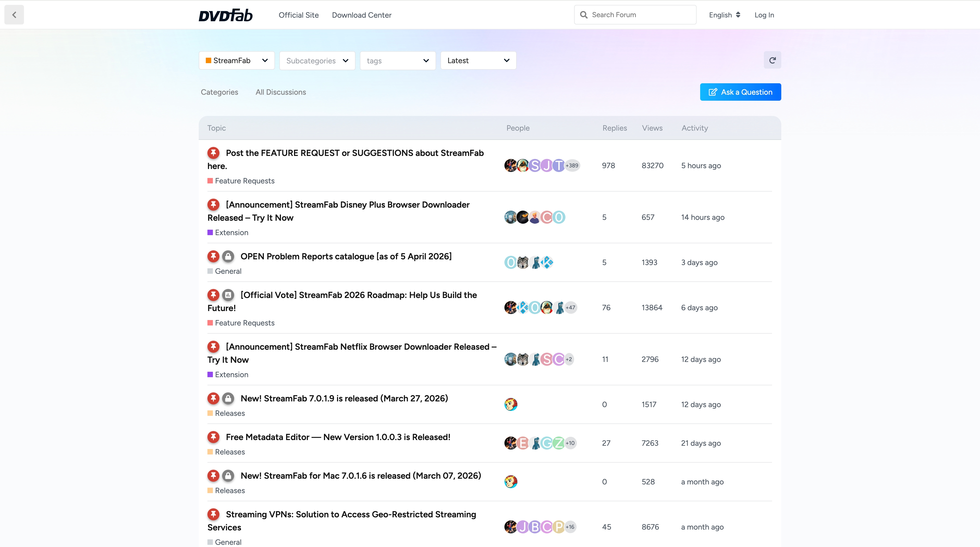Click the T avatar in Feature Request row

(x=559, y=165)
